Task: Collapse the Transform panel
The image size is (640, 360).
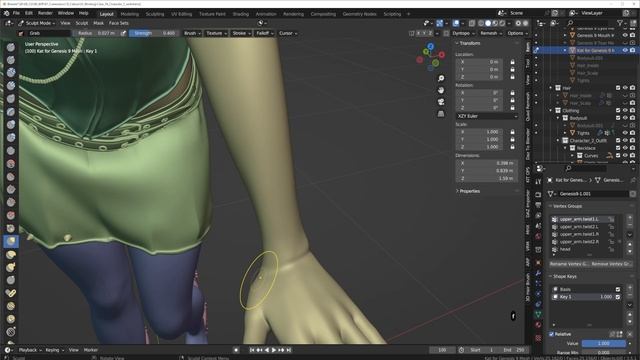Action: tap(469, 43)
